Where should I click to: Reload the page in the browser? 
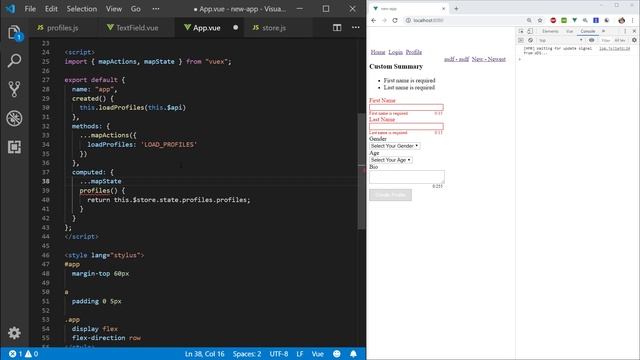(x=395, y=20)
